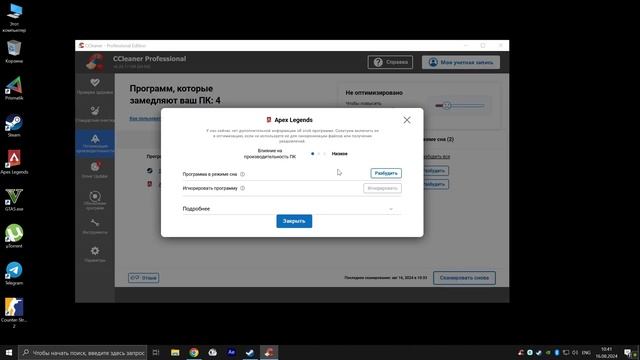This screenshot has width=640, height=360.
Task: Click the 'Сканировать снова' button
Action: (x=464, y=278)
